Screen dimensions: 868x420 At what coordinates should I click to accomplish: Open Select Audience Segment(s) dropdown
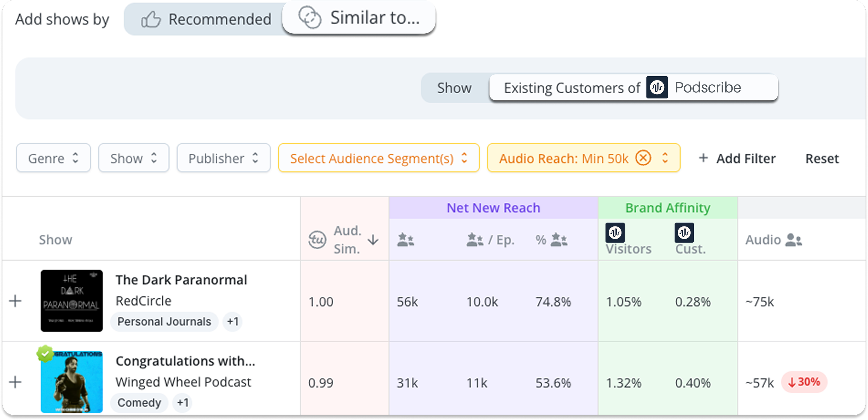pos(378,158)
